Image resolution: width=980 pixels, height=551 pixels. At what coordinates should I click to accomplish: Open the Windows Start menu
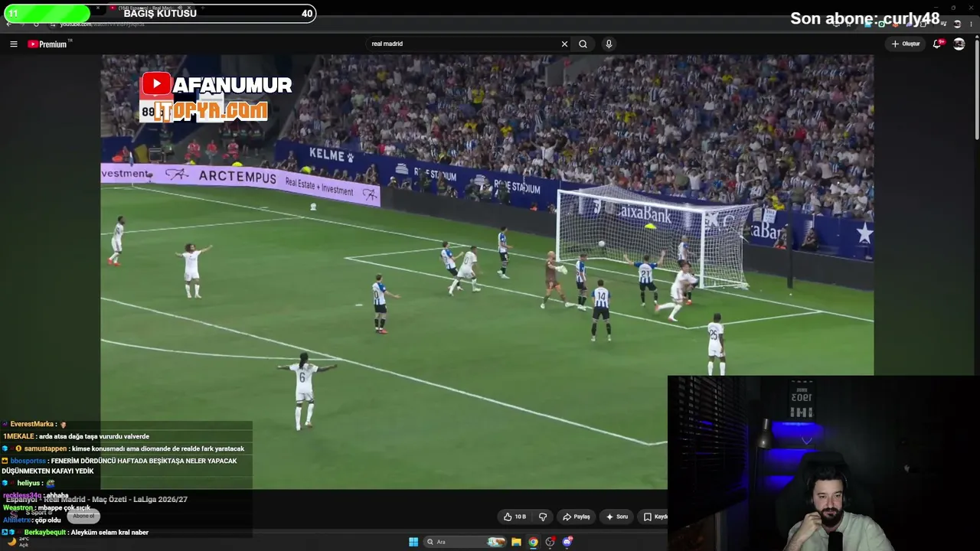(413, 542)
